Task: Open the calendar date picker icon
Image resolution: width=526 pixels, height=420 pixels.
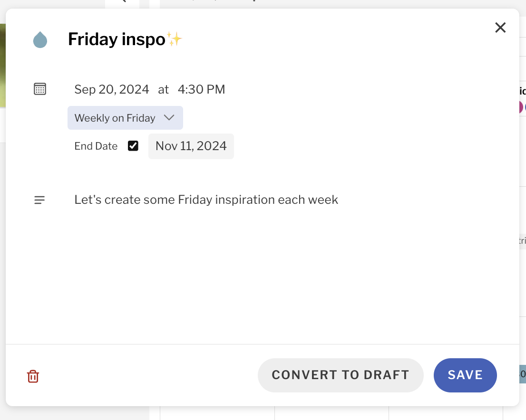Action: click(x=40, y=89)
